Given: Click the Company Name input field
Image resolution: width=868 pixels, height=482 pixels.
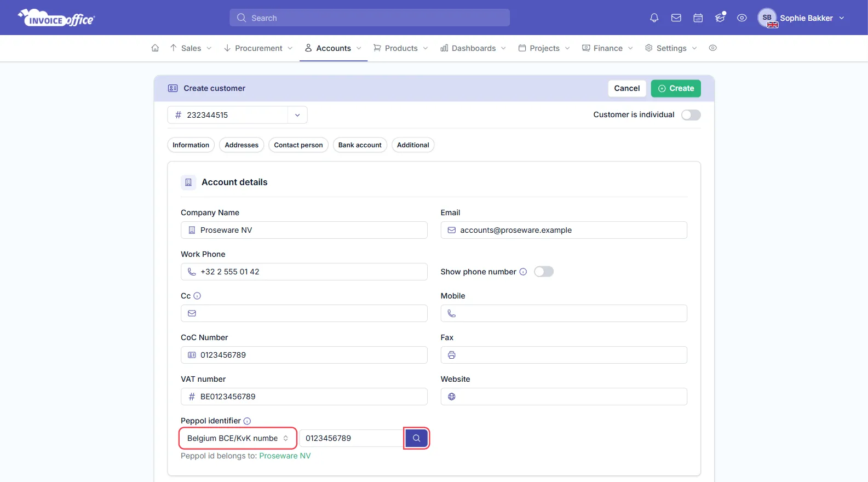Looking at the screenshot, I should tap(304, 230).
